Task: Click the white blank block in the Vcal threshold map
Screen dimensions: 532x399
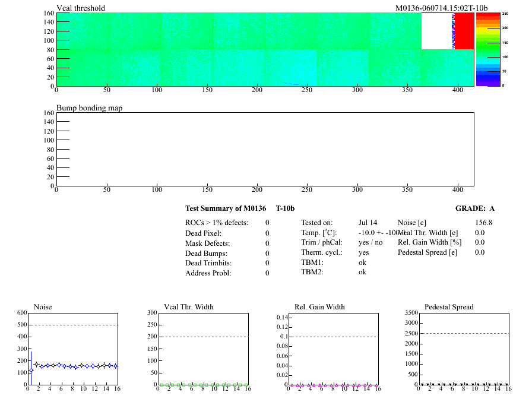Action: coord(436,31)
